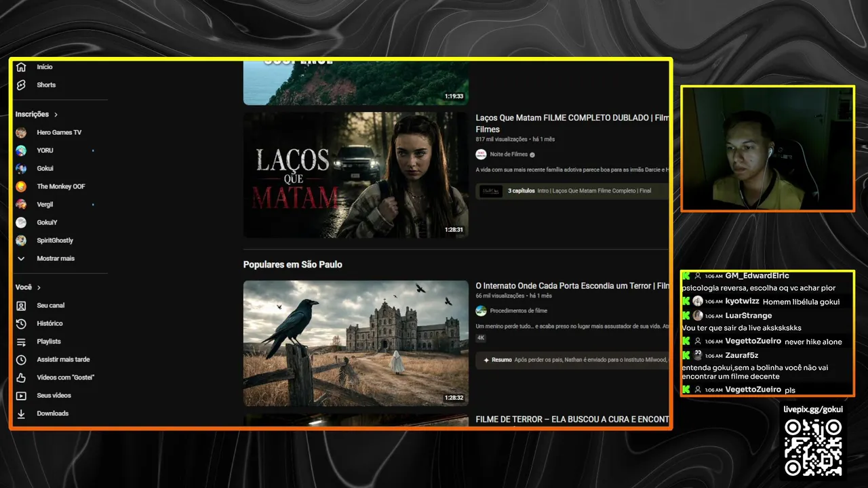
Task: Click VegettoZueiro beside the "pls" message
Action: [753, 390]
